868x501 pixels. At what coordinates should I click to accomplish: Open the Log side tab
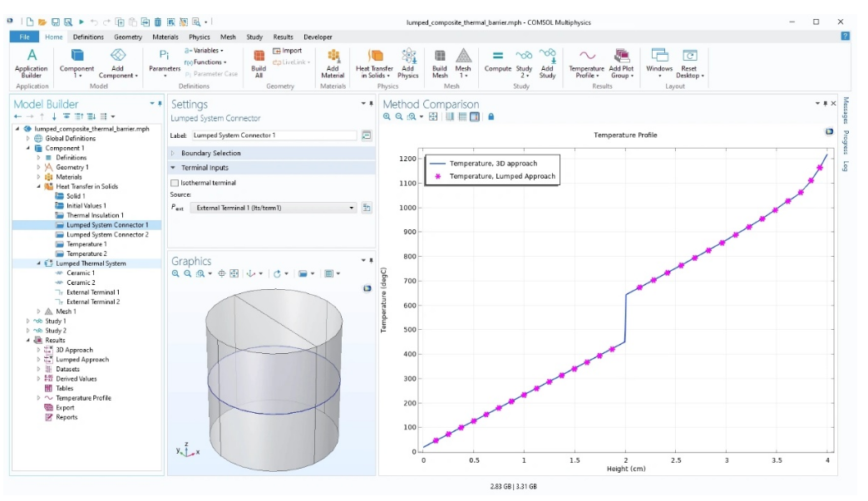(x=846, y=166)
